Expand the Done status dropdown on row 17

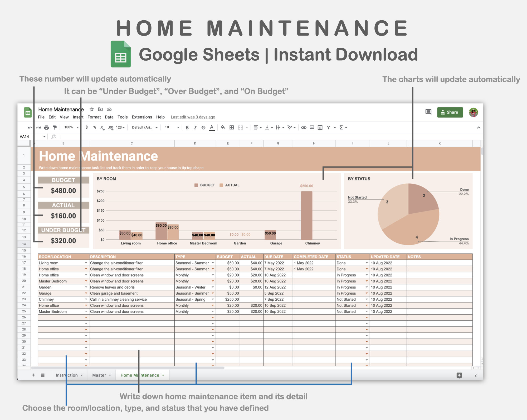point(367,263)
